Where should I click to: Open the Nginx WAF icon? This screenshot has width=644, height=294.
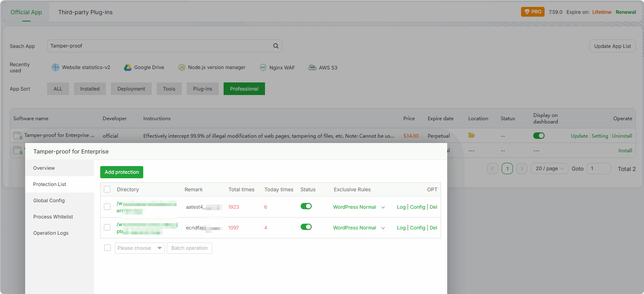(263, 67)
